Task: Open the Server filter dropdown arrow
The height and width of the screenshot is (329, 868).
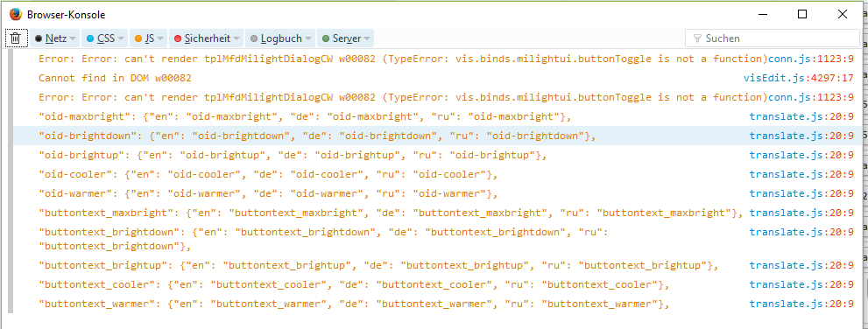Action: click(368, 38)
